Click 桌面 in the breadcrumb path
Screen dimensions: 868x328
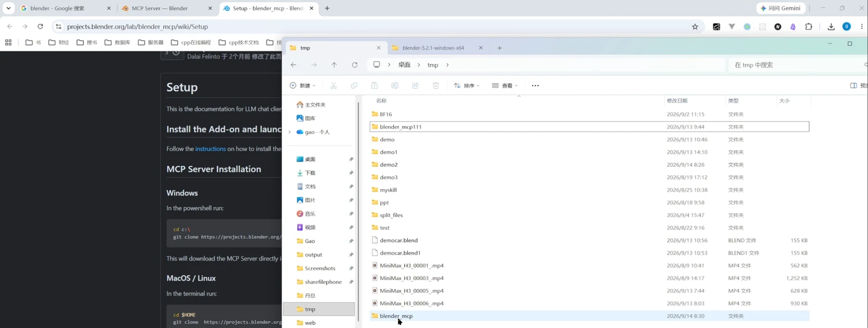405,65
